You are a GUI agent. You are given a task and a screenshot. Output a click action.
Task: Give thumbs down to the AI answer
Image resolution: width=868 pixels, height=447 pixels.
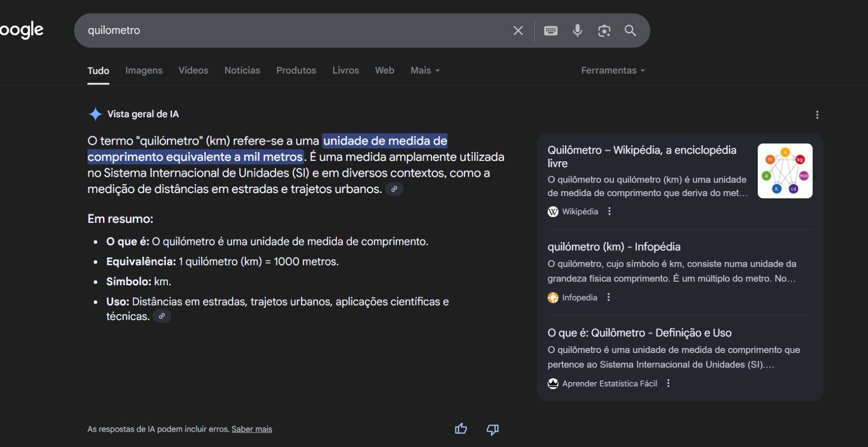492,429
